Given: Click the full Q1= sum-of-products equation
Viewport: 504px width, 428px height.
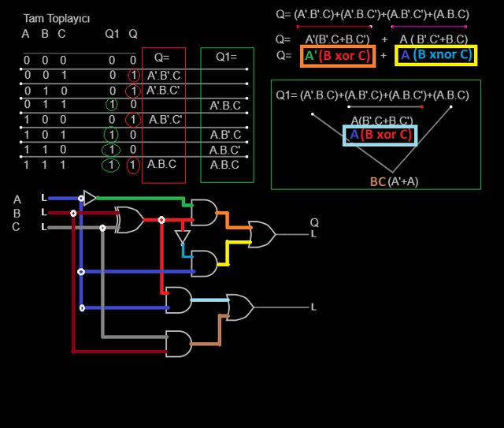Looking at the screenshot, I should (x=372, y=95).
